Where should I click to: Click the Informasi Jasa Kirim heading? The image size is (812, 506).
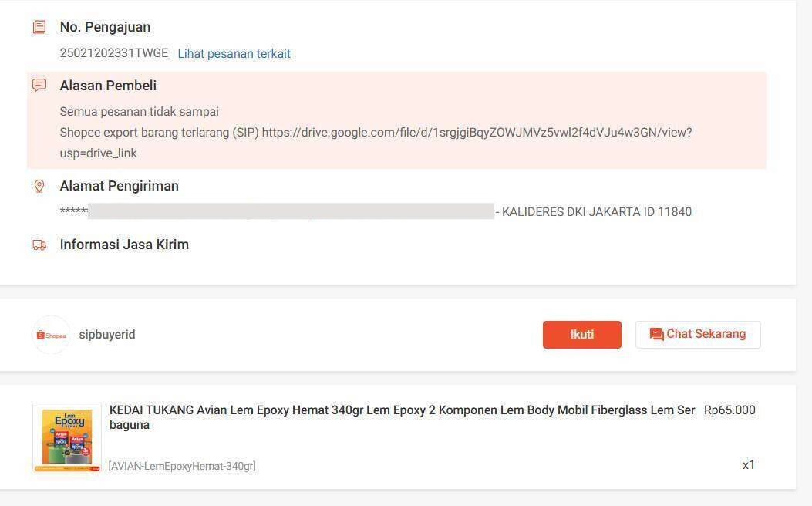(124, 245)
